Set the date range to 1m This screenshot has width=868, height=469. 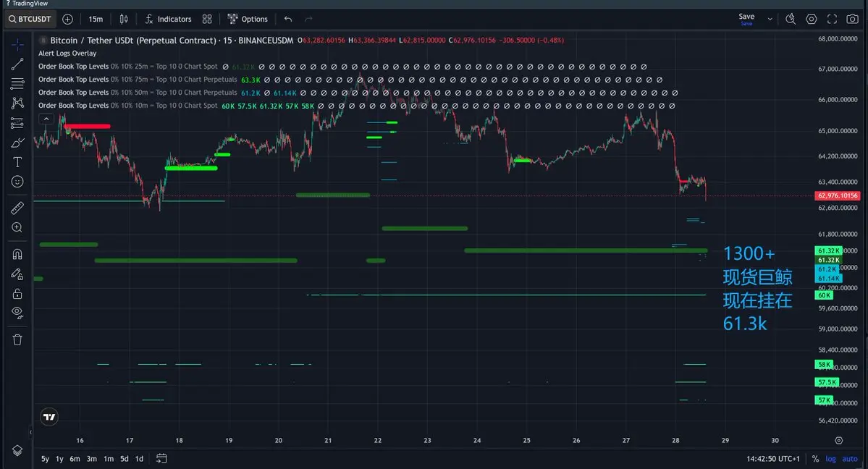tap(109, 458)
